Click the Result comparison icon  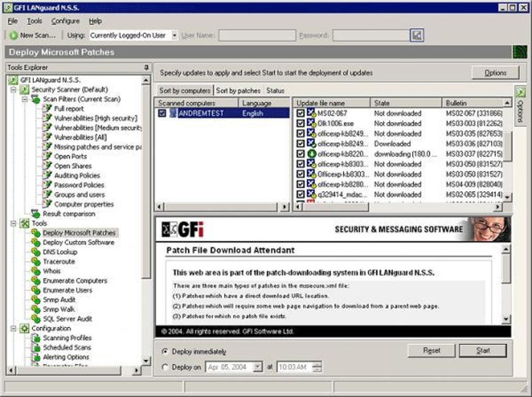coord(35,214)
